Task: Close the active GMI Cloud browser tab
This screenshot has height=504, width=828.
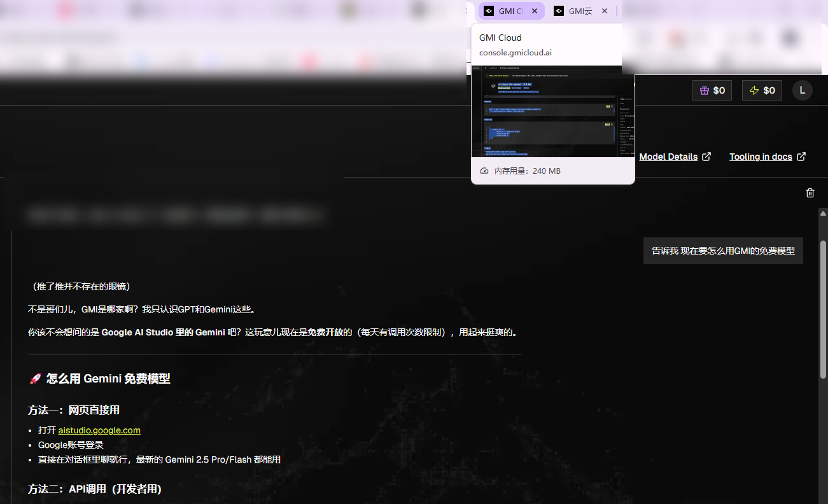Action: coord(535,11)
